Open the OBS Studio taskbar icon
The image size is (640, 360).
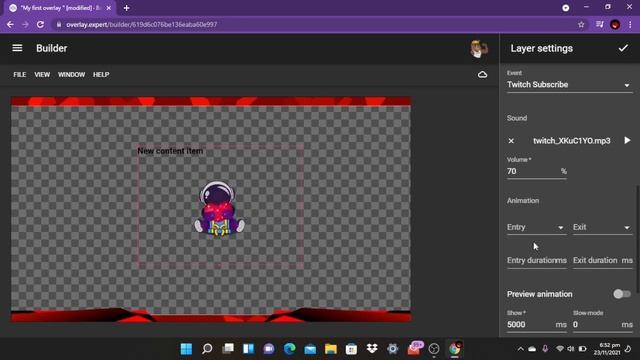click(434, 349)
